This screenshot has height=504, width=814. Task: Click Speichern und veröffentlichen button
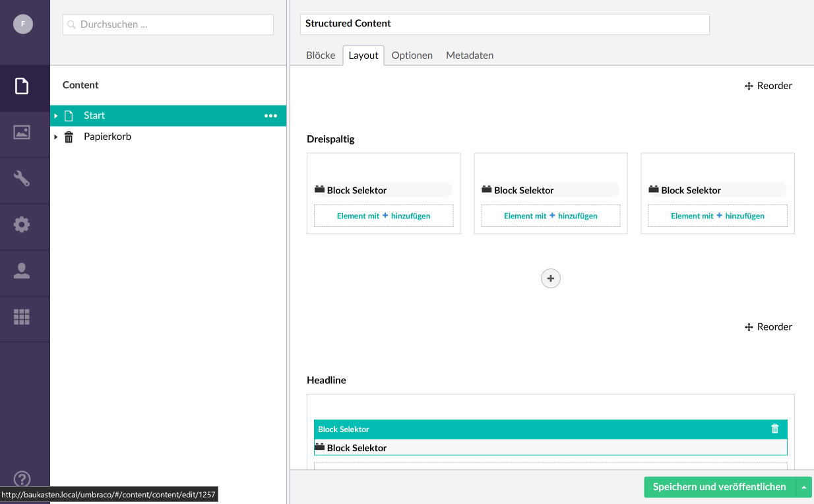pyautogui.click(x=719, y=488)
